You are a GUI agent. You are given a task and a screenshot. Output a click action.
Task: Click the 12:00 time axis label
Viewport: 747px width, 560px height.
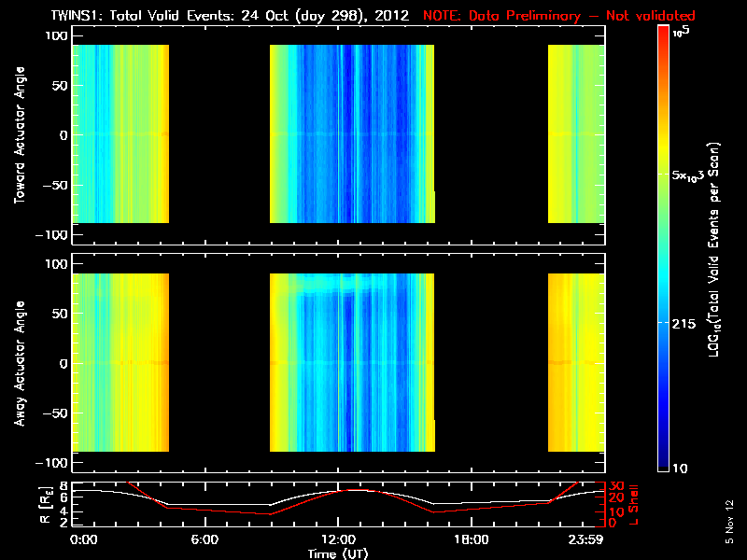click(338, 539)
